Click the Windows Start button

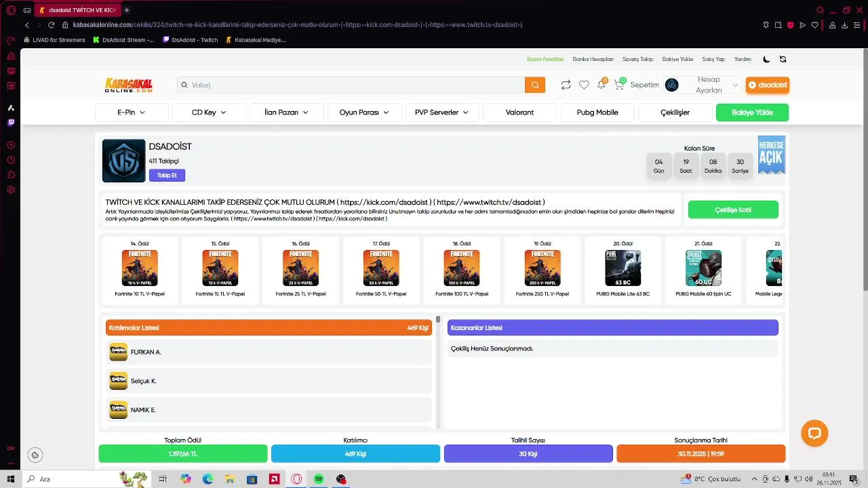[11, 479]
